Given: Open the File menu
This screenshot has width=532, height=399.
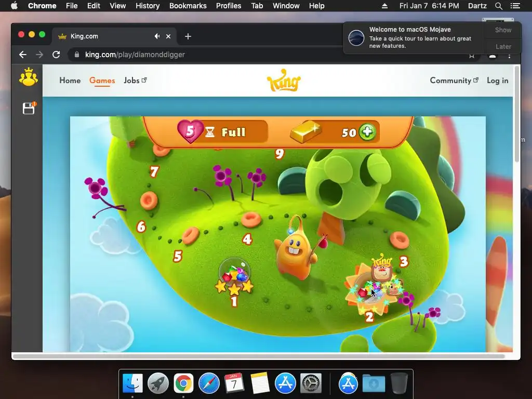Looking at the screenshot, I should point(72,6).
